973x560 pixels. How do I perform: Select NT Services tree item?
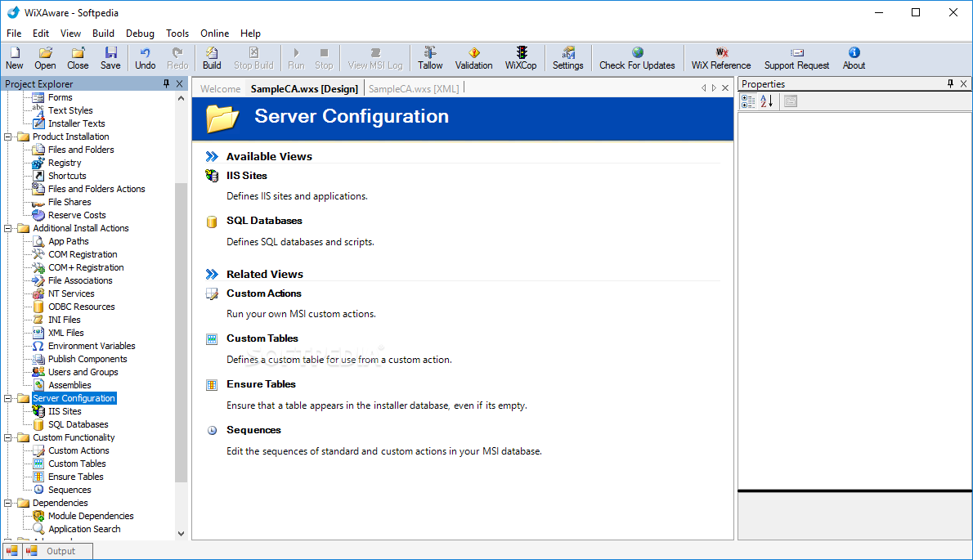(x=71, y=293)
